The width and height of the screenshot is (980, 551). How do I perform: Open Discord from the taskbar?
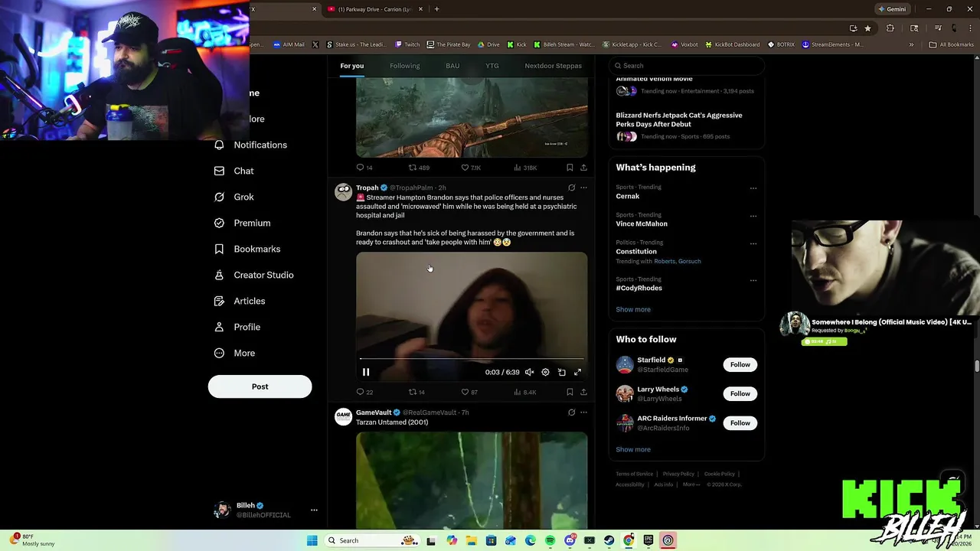tap(570, 540)
